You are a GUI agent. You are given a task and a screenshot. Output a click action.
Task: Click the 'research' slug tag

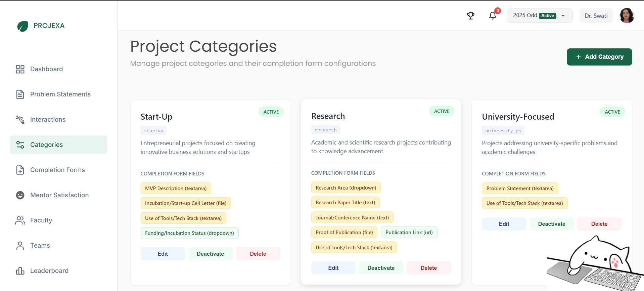coord(326,130)
